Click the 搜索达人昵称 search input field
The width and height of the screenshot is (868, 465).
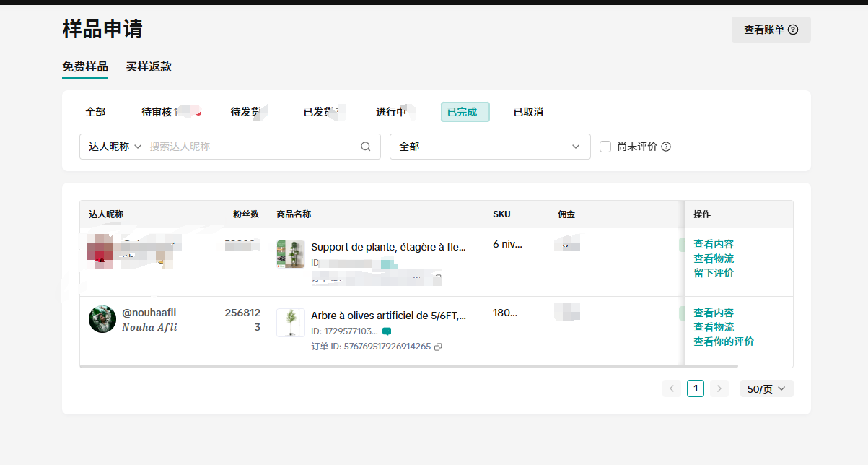[249, 147]
